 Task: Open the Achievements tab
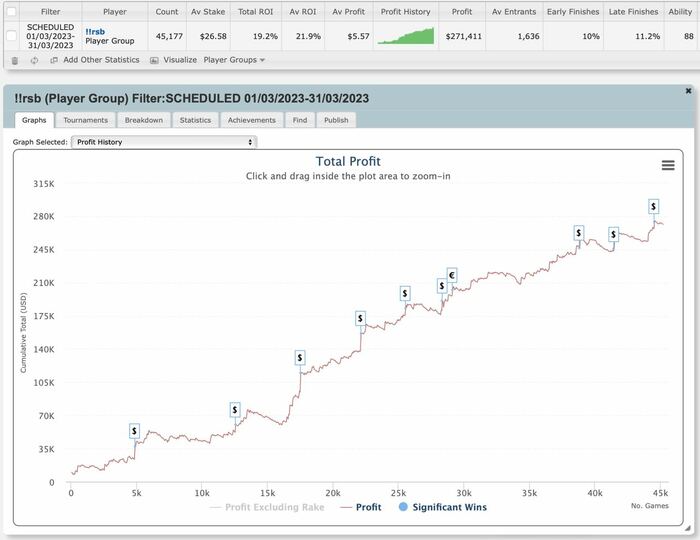click(x=252, y=120)
